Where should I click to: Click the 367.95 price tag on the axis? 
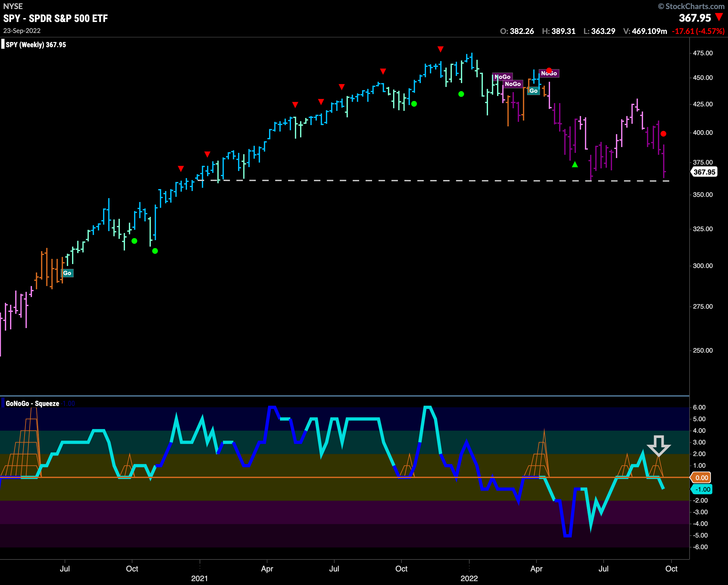(x=704, y=172)
